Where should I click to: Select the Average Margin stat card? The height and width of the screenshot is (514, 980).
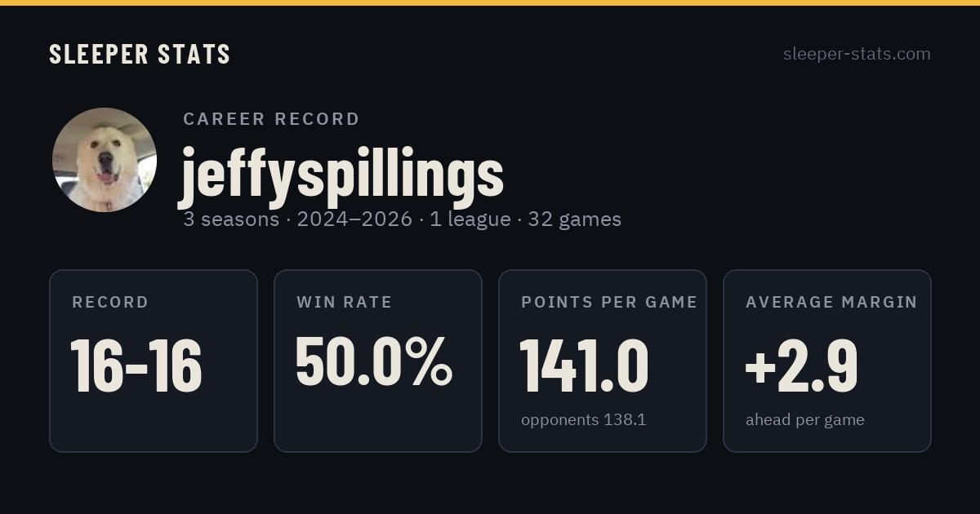click(827, 361)
